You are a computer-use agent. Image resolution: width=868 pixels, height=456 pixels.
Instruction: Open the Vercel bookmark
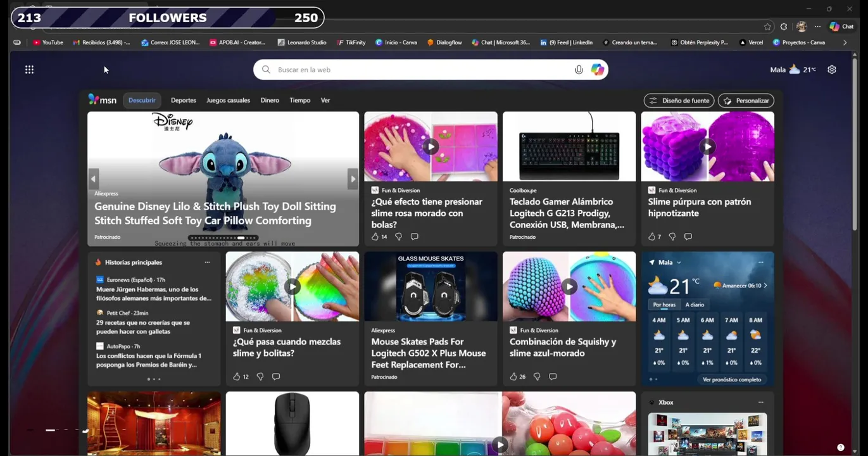[751, 42]
